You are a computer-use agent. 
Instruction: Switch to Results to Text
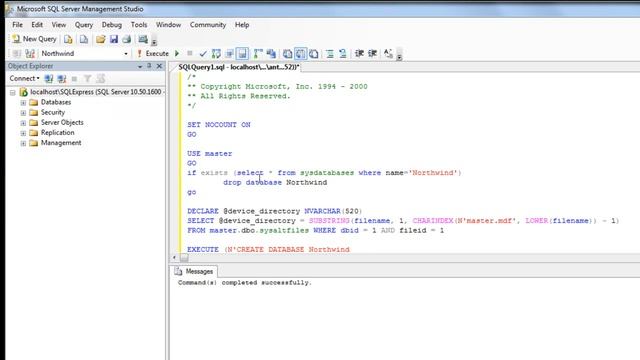tap(287, 53)
